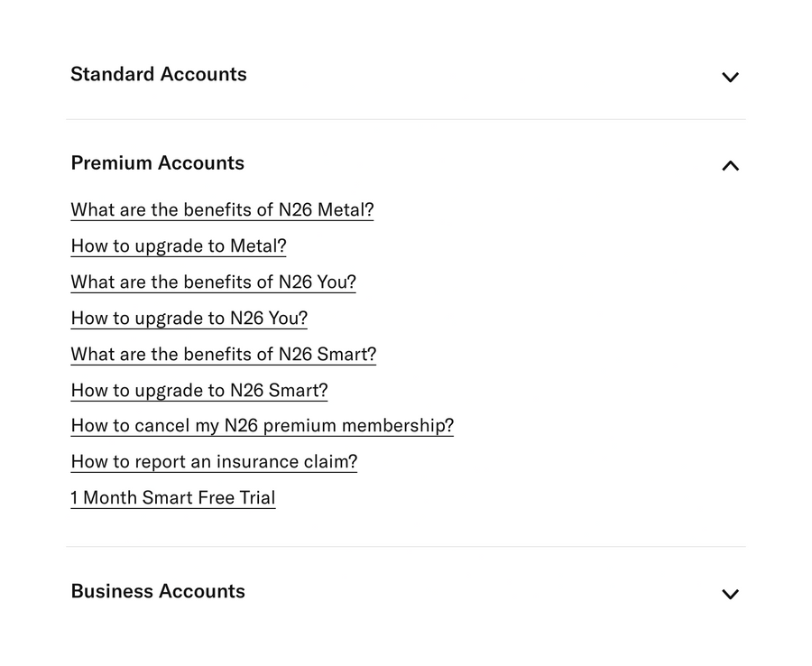
Task: Open the "How to upgrade to Metal?" link
Action: [x=179, y=246]
